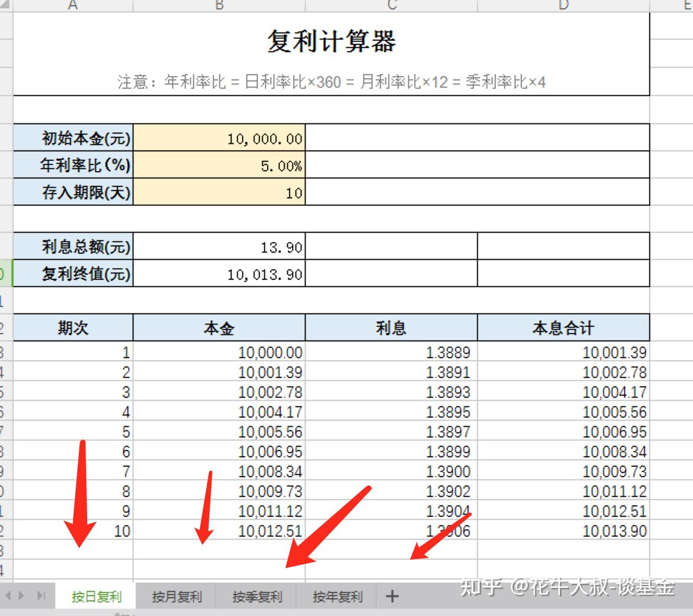
Task: Click the 本息合计 header cell
Action: [563, 327]
